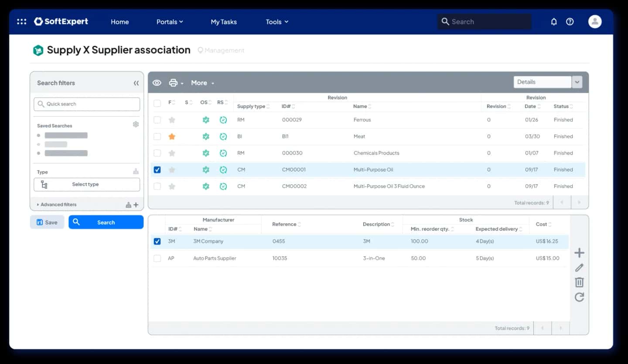Open the Portals menu
Viewport: 628px width, 364px height.
click(x=170, y=22)
